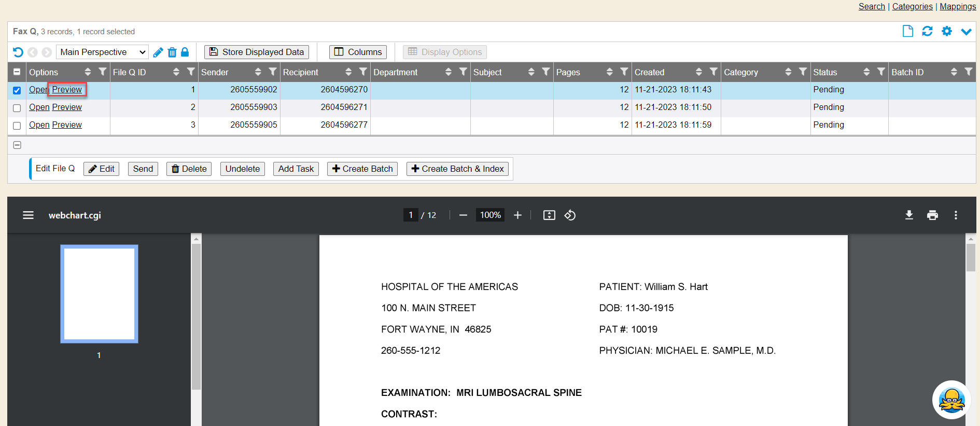The width and height of the screenshot is (980, 426).
Task: Collapse the detail panel with minus icon
Action: click(17, 145)
